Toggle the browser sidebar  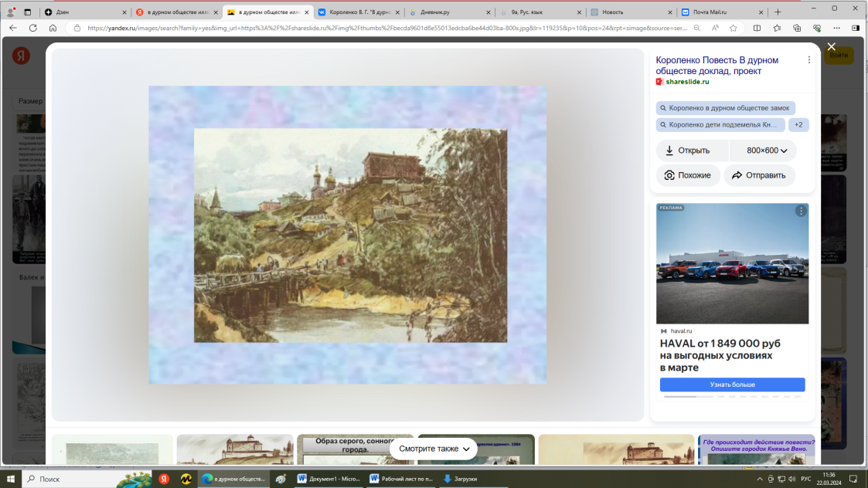click(x=856, y=29)
